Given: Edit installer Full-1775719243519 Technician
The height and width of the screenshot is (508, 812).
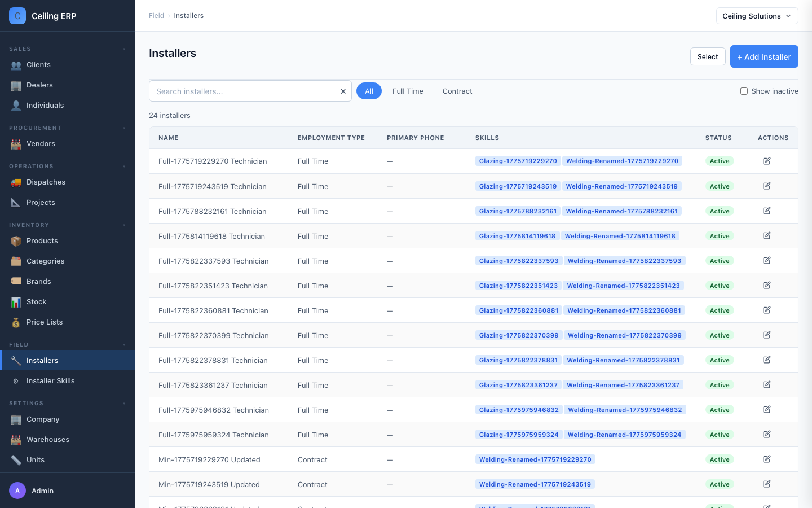Looking at the screenshot, I should pyautogui.click(x=767, y=186).
